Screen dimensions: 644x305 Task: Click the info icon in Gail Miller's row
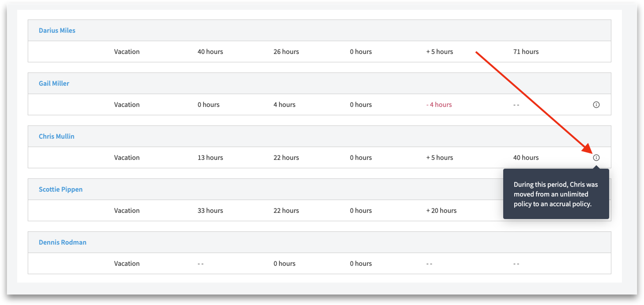(x=596, y=104)
